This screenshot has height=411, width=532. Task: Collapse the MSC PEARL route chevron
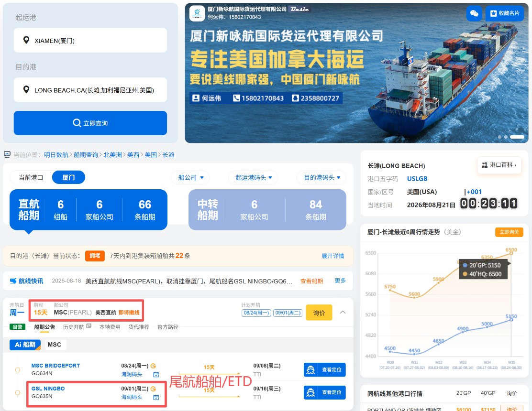[343, 312]
